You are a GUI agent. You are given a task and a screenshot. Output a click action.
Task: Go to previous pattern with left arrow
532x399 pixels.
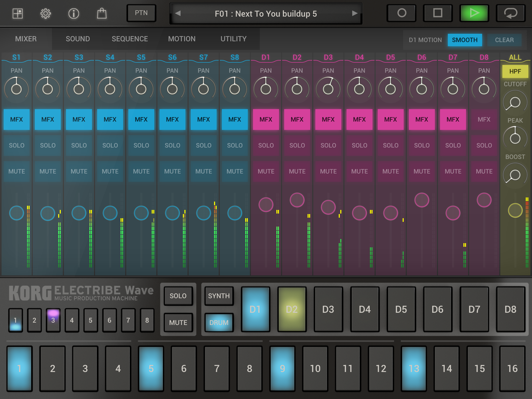(x=178, y=13)
